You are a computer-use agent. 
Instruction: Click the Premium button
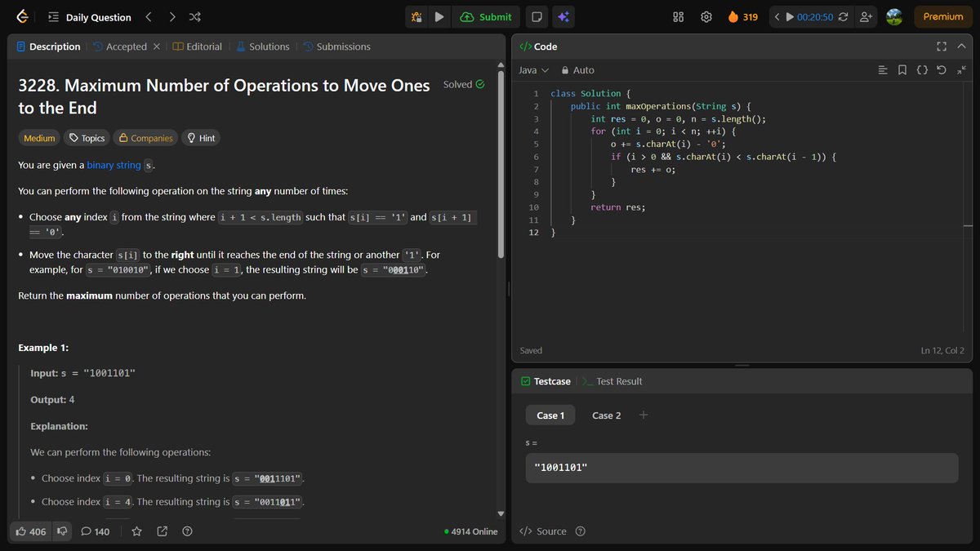[x=943, y=16]
